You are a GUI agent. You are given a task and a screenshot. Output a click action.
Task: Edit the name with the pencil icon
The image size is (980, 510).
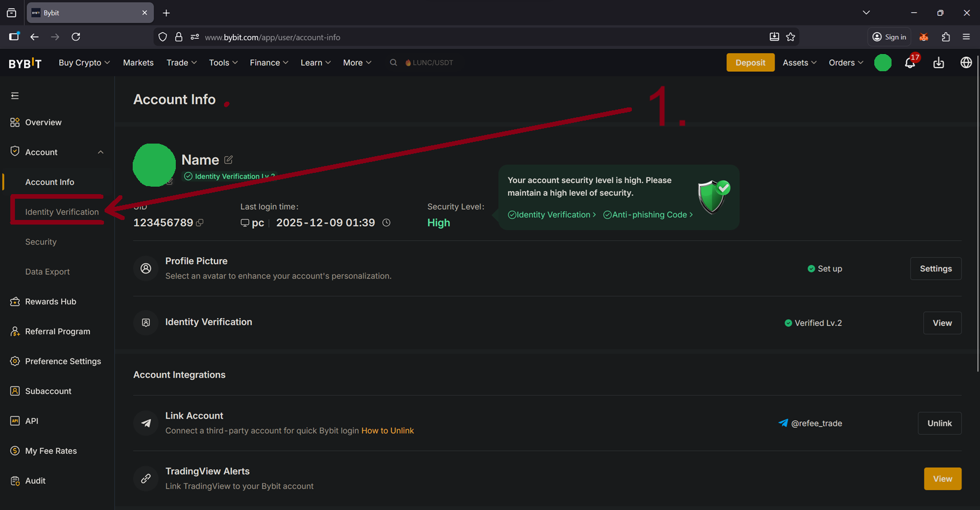point(229,160)
